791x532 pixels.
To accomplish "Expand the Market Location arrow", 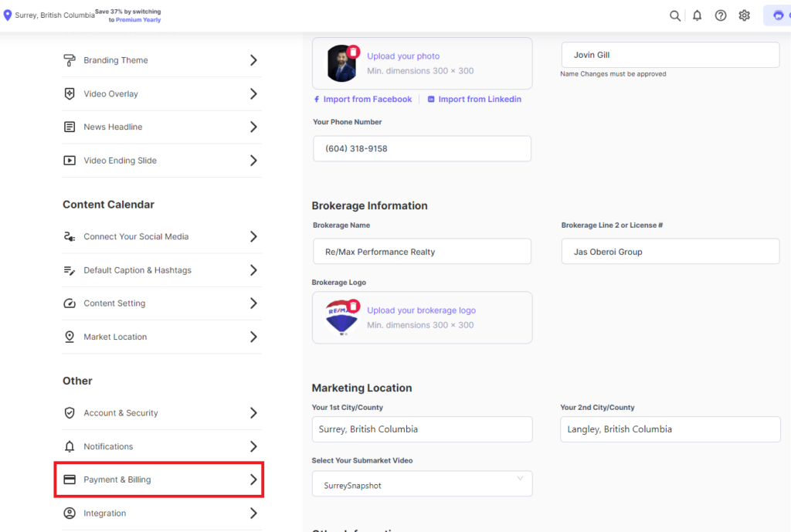I will pyautogui.click(x=253, y=337).
